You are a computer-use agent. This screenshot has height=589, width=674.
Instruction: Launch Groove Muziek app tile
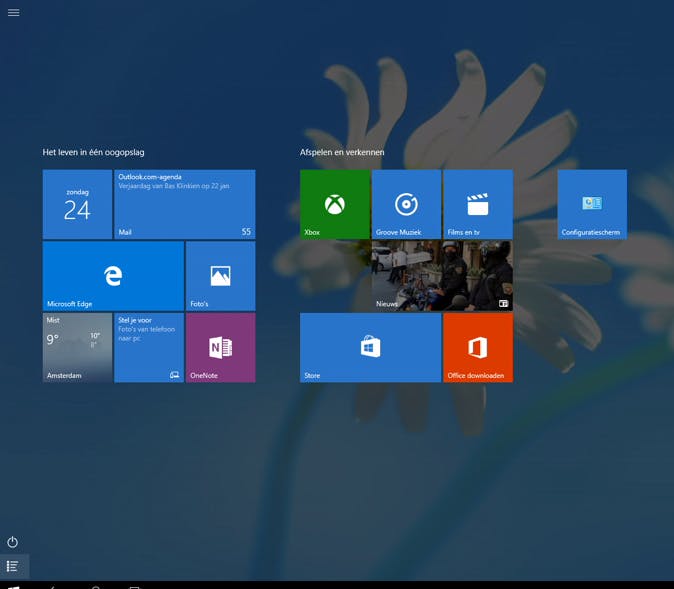pos(406,204)
